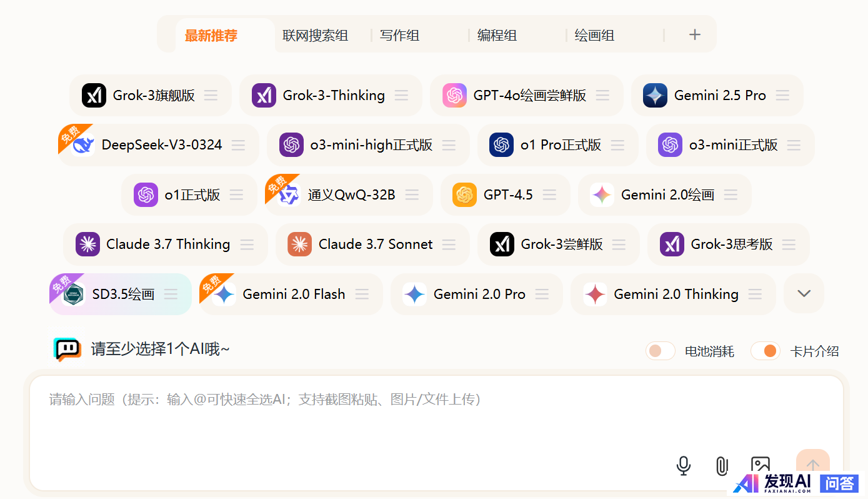
Task: Select the Grok-3旗舰版 model
Action: tap(150, 95)
